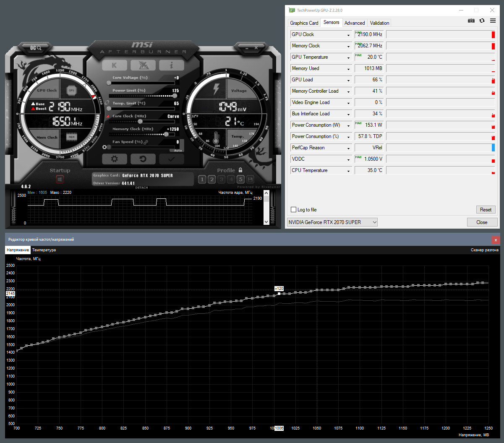Reset Afterburner settings to defaults
Viewport: 504px width, 443px height.
pos(143,159)
